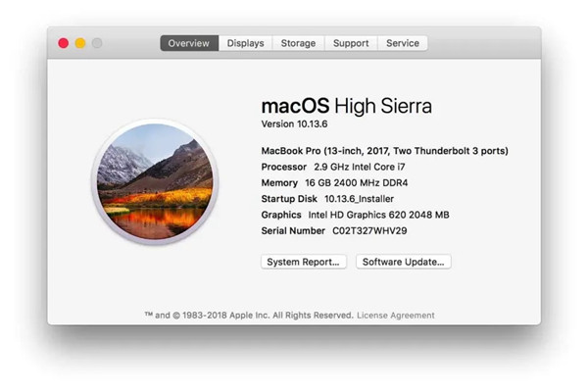Click the 16 GB 2400 MHz DDR4 memory value
The height and width of the screenshot is (392, 588).
[357, 182]
